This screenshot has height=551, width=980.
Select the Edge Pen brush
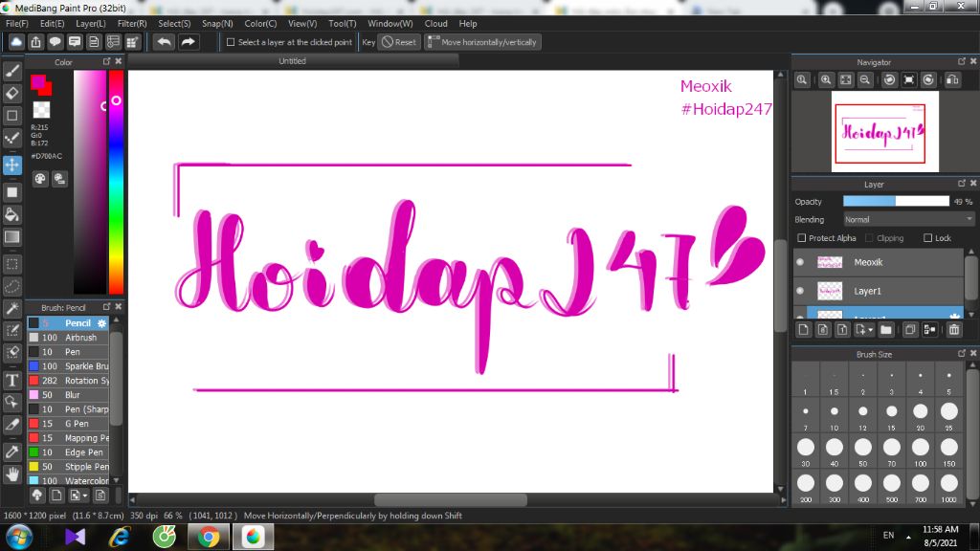pos(68,452)
